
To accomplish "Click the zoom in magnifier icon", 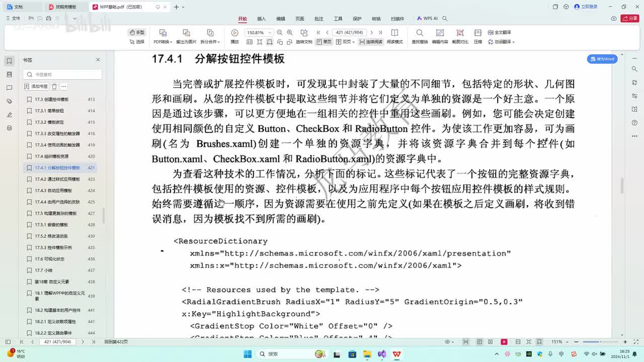I will pyautogui.click(x=290, y=33).
